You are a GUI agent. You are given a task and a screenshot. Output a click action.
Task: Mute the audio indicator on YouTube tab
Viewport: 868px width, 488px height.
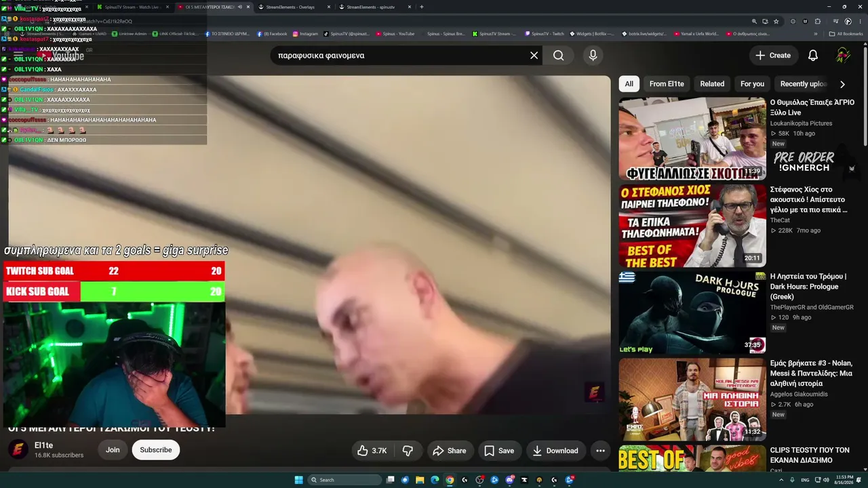(x=239, y=7)
